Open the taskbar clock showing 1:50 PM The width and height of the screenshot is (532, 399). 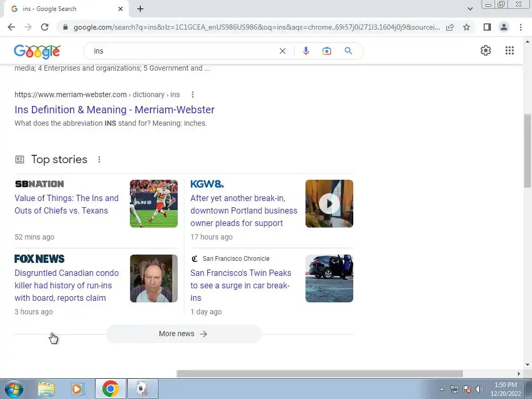point(506,389)
